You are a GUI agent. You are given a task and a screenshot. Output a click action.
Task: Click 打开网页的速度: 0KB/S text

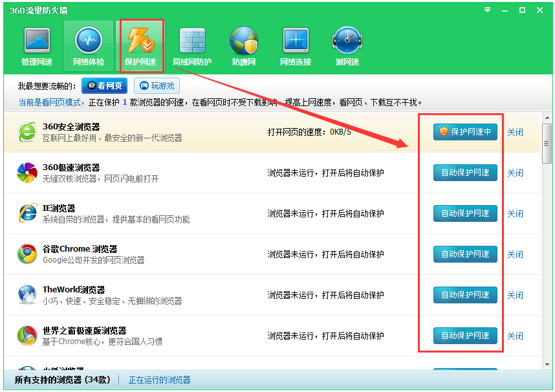click(309, 132)
